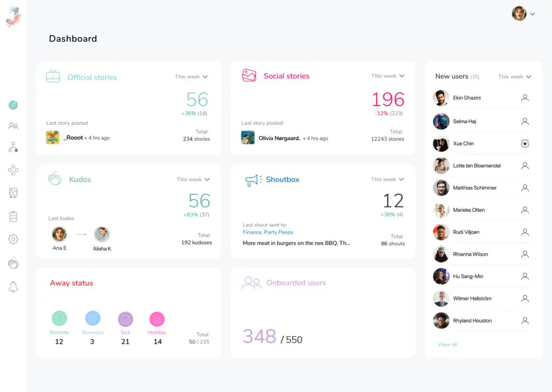
Task: Open the _Rooot story thumbnail
Action: pos(52,138)
